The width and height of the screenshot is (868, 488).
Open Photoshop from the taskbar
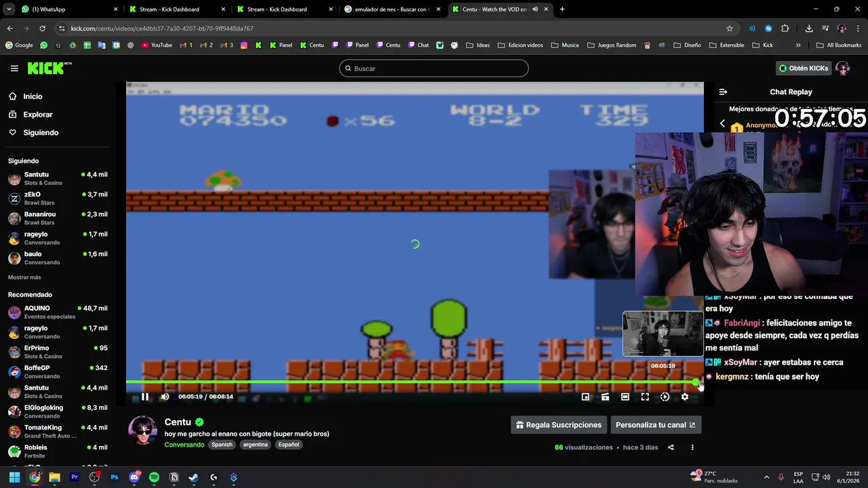click(115, 477)
